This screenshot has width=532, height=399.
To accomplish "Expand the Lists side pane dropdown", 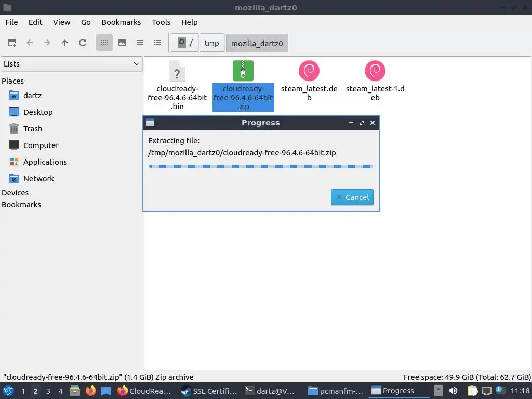I will (71, 64).
